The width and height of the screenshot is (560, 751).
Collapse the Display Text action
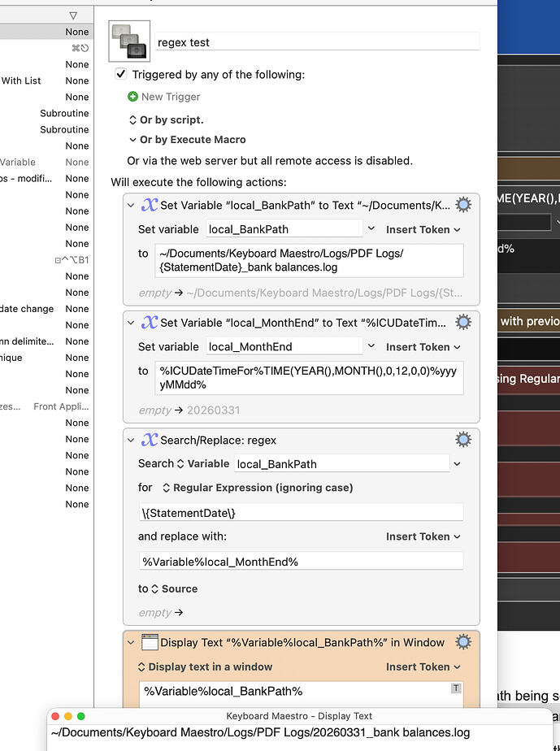(131, 643)
